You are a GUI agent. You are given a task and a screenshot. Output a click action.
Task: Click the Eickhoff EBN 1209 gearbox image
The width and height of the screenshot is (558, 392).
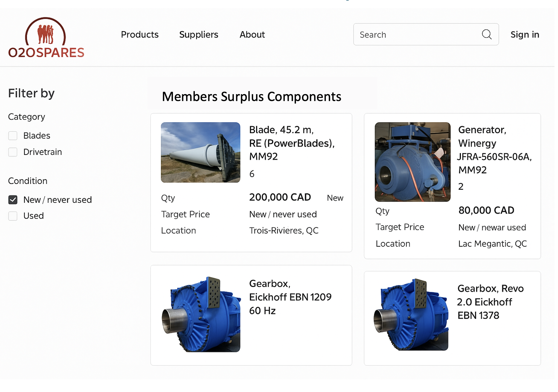click(x=201, y=314)
